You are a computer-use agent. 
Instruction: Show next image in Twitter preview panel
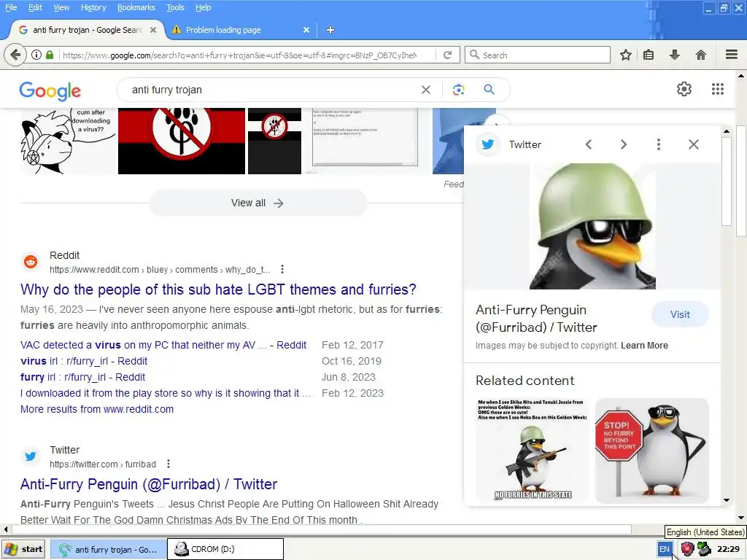pos(624,144)
